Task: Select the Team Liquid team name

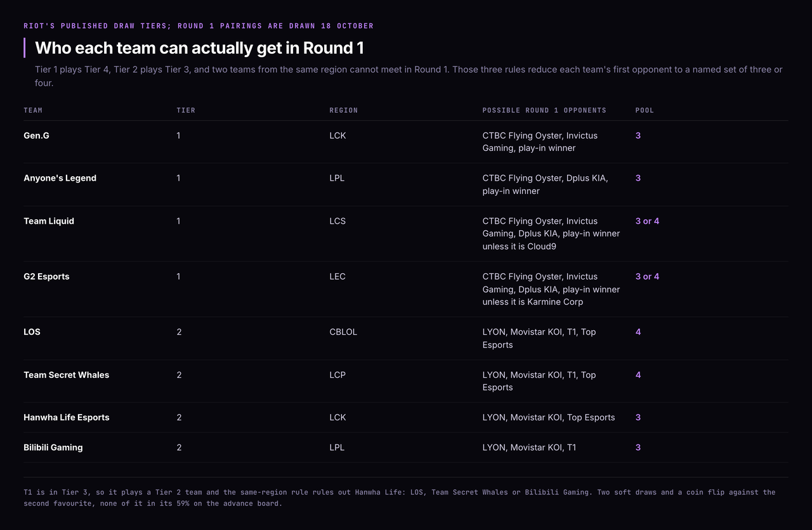Action: point(49,221)
